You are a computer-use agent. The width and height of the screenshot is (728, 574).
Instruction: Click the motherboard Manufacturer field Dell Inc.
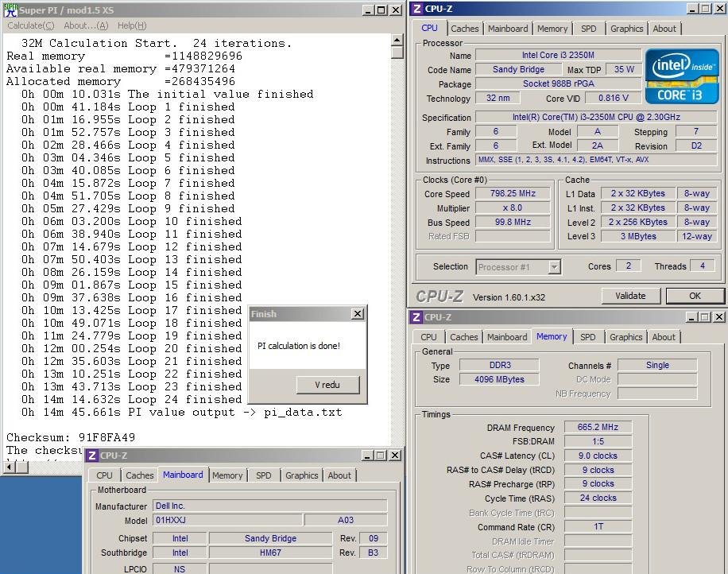[x=269, y=506]
